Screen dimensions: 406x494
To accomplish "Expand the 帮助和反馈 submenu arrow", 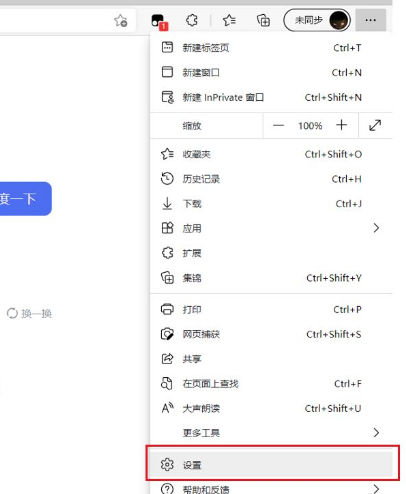I will (x=376, y=489).
